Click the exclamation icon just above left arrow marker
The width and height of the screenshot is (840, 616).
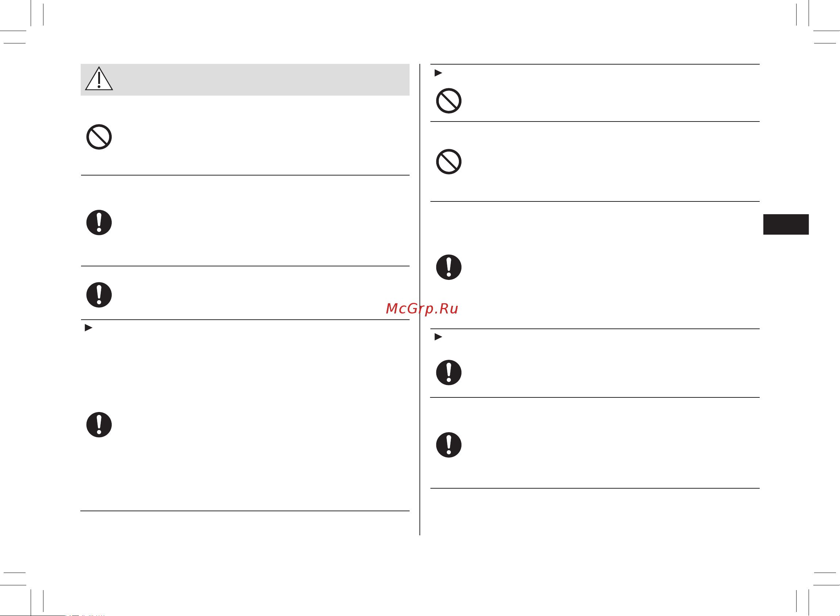[99, 294]
